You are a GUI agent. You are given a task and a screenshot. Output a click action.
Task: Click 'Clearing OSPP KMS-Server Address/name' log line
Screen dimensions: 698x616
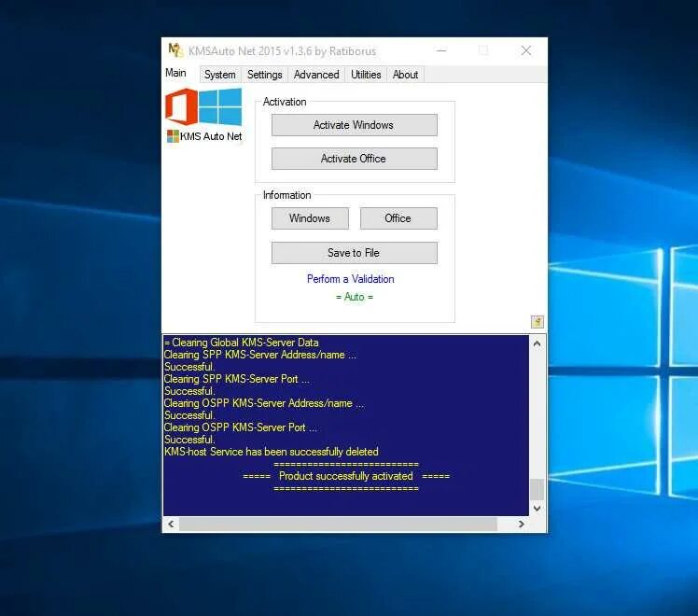[x=264, y=403]
